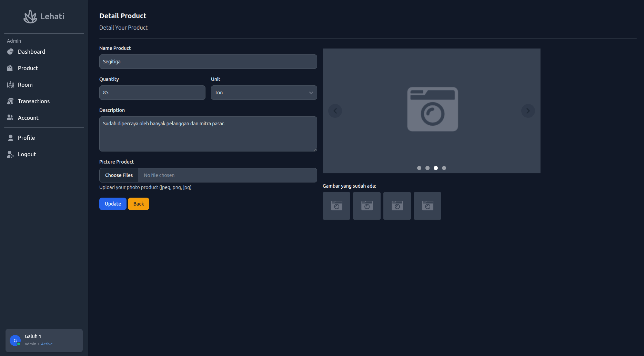Screen dimensions: 644x356
Task: Go to the first carousel slide indicator
Action: (419, 168)
